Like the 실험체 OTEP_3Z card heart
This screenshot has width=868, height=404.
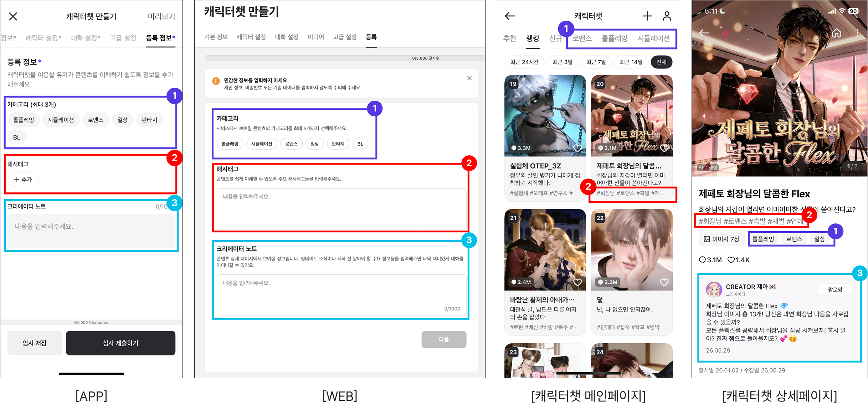pos(577,148)
